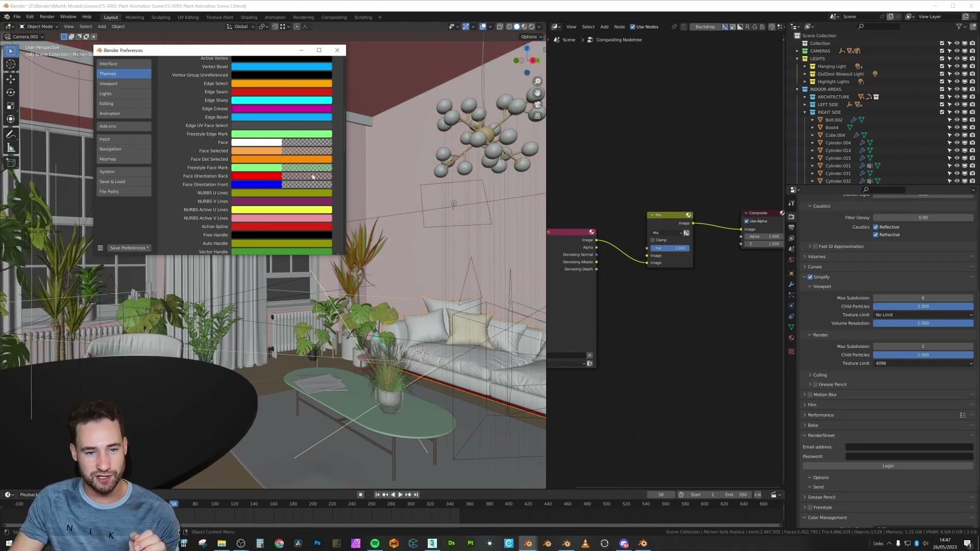Click the Backdrop button in node editor

tap(705, 27)
